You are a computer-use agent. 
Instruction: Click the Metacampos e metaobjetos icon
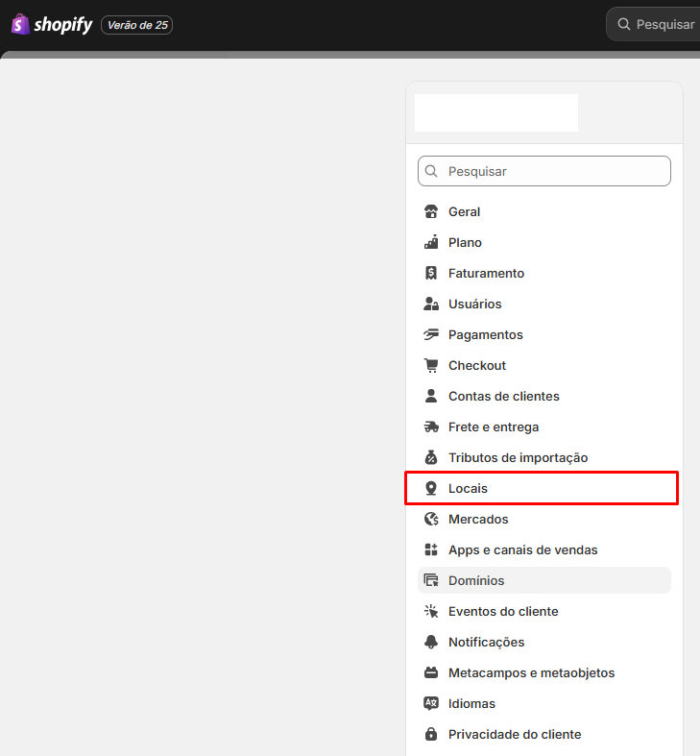click(x=431, y=673)
